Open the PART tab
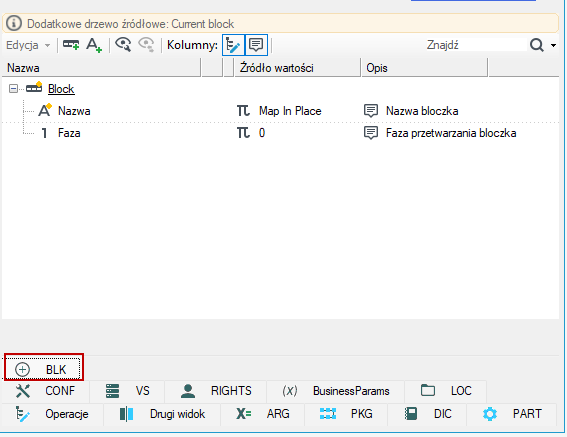The image size is (567, 437). (512, 414)
